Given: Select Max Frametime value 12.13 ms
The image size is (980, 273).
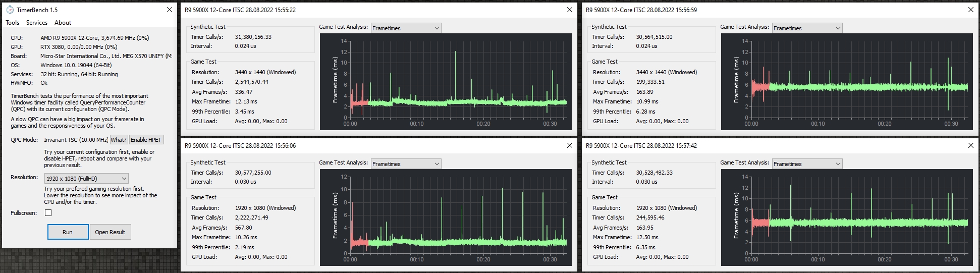Looking at the screenshot, I should click(246, 101).
